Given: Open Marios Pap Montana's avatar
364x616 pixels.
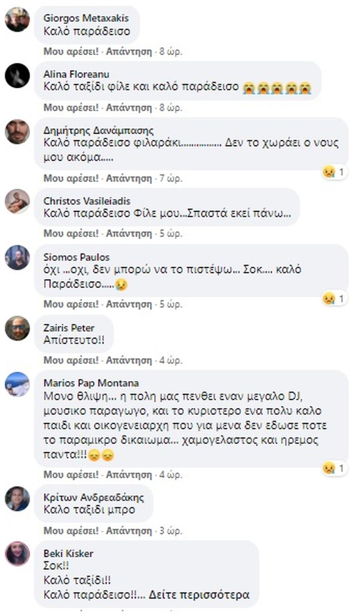Looking at the screenshot, I should 17,384.
